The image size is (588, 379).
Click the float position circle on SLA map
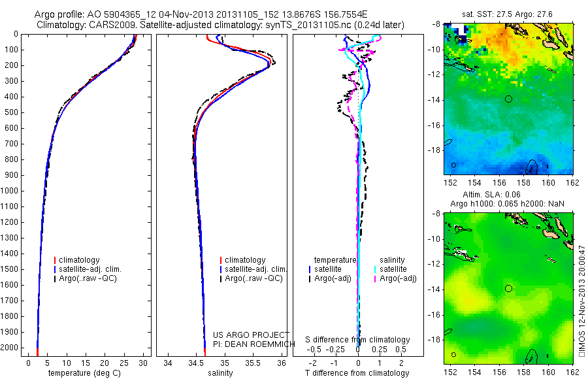coord(508,289)
